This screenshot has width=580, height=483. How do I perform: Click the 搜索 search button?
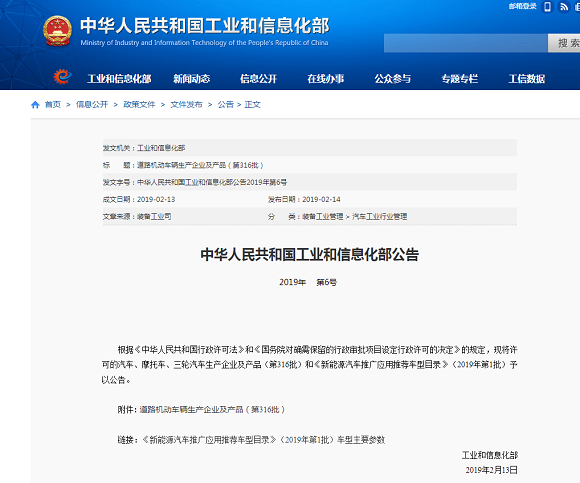pyautogui.click(x=565, y=43)
